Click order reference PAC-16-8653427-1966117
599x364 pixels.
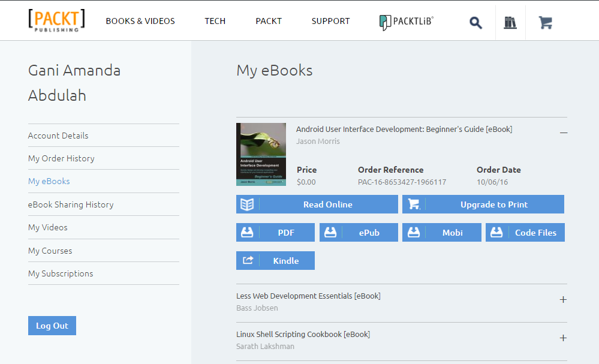tap(402, 182)
